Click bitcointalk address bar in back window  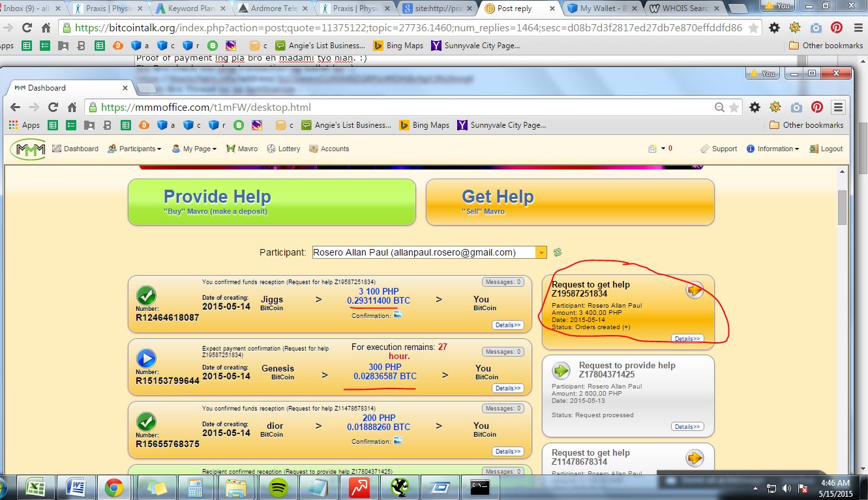(x=411, y=28)
